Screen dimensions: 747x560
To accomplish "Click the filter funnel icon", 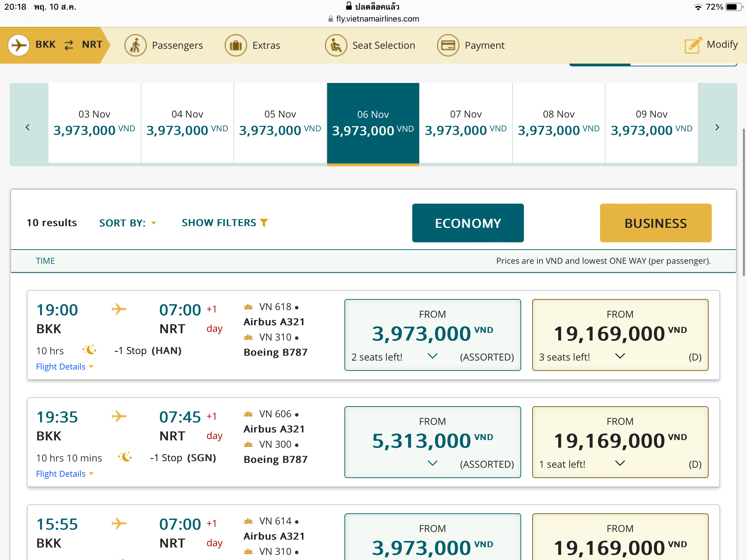I will coord(264,223).
